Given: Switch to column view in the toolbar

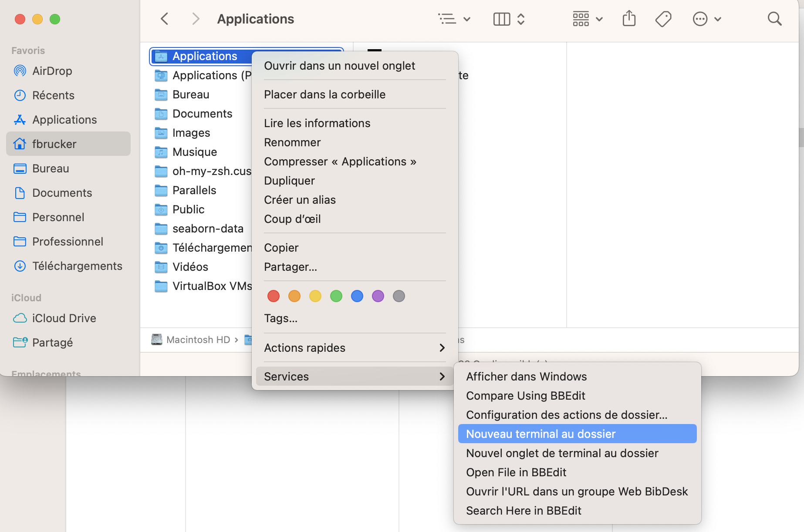Looking at the screenshot, I should pos(501,19).
